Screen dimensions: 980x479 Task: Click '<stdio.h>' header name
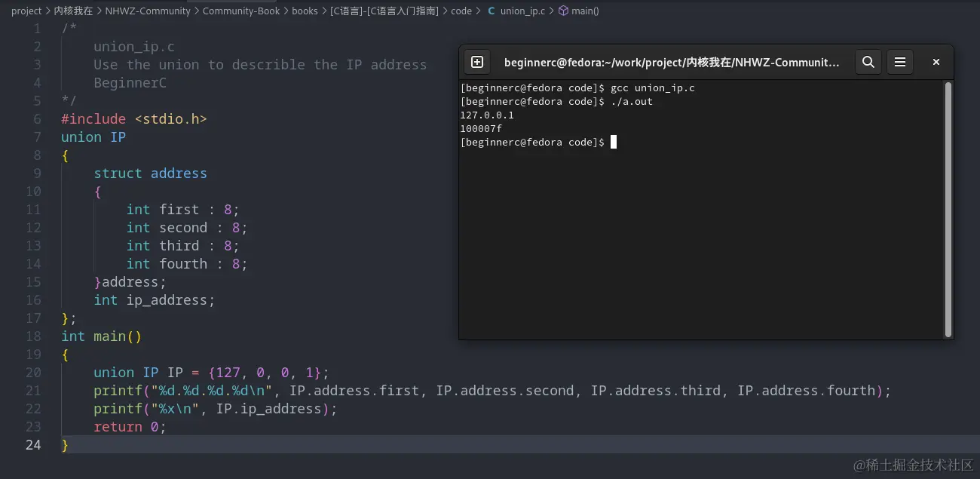[x=171, y=119]
